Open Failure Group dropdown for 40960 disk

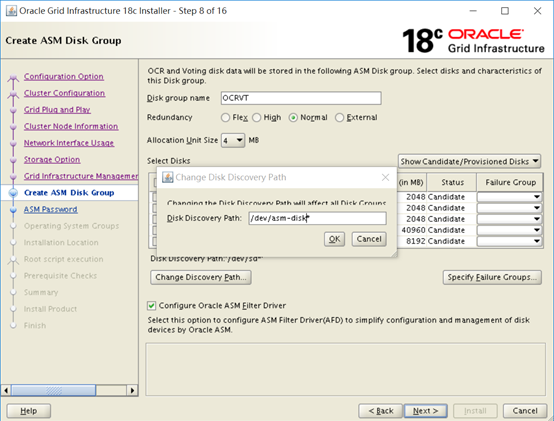click(x=509, y=230)
